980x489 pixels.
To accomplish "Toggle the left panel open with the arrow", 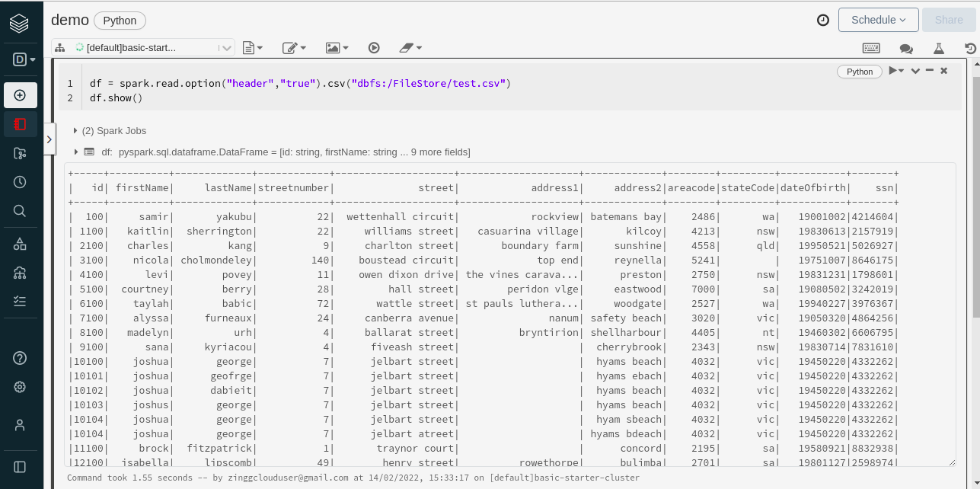I will (x=49, y=139).
